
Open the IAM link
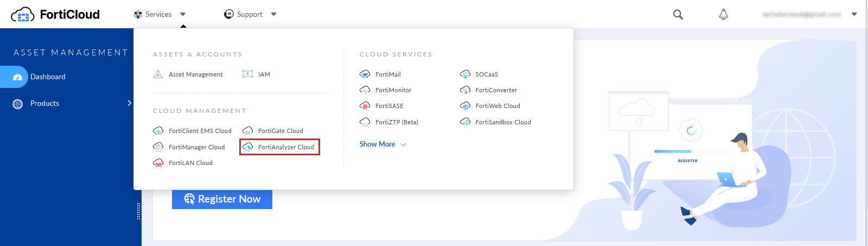click(x=264, y=74)
